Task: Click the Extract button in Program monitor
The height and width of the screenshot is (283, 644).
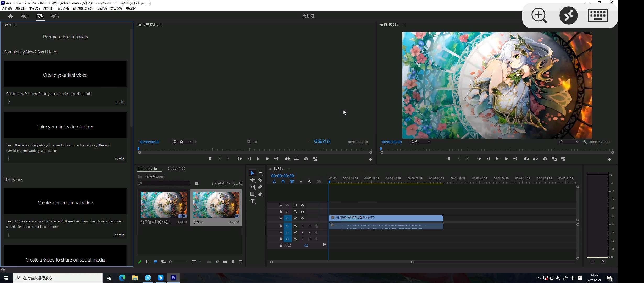Action: [536, 159]
